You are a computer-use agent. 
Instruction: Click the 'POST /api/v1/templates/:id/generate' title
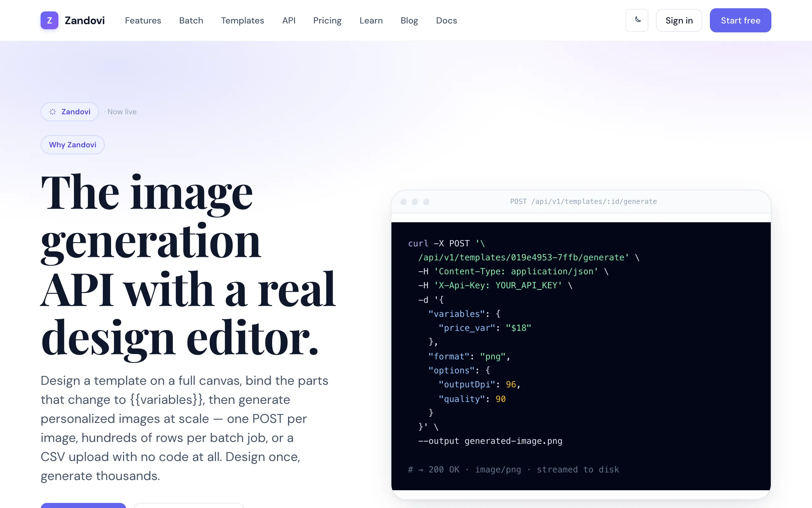point(584,201)
